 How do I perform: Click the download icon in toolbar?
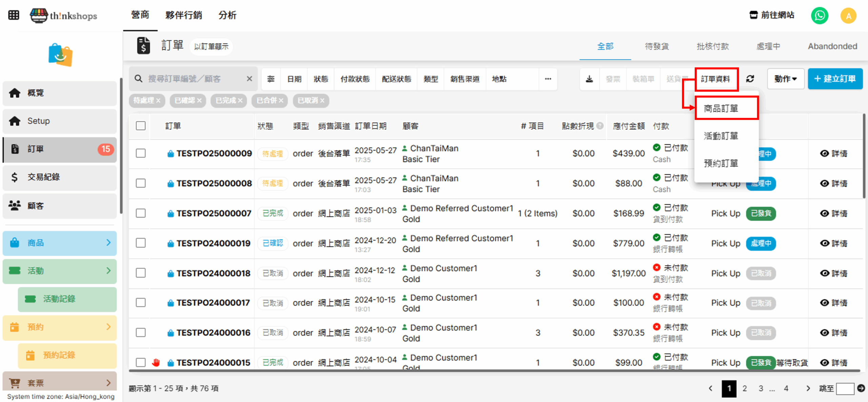point(589,79)
